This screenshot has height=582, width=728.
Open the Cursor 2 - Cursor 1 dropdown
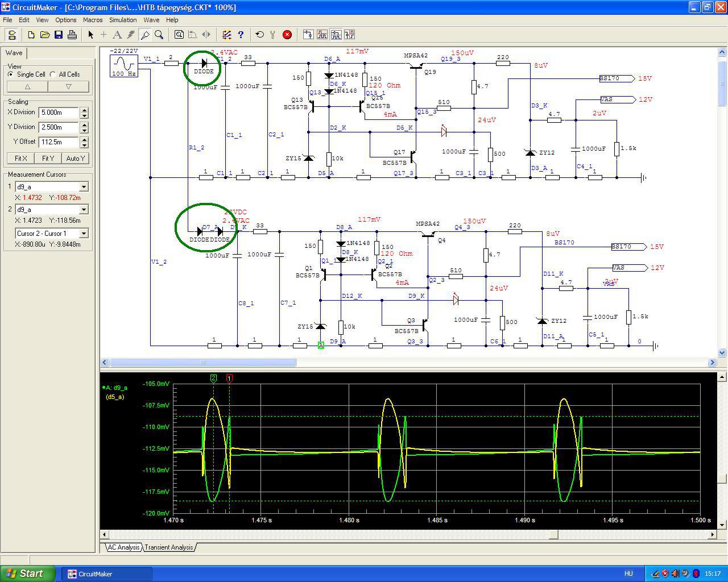(84, 234)
